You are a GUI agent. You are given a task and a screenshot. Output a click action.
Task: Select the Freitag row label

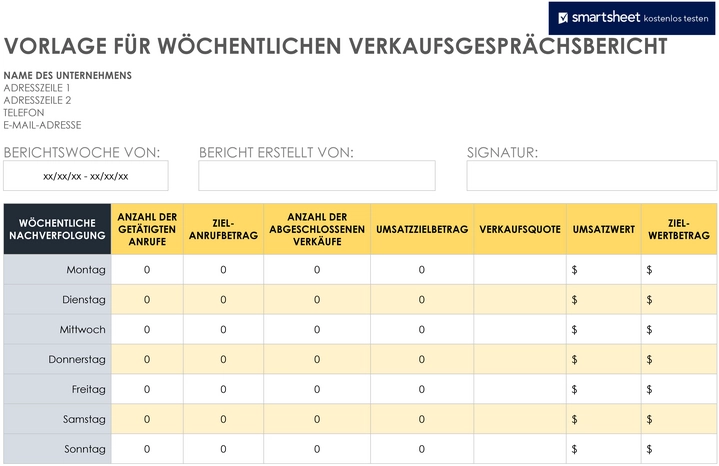pyautogui.click(x=57, y=389)
